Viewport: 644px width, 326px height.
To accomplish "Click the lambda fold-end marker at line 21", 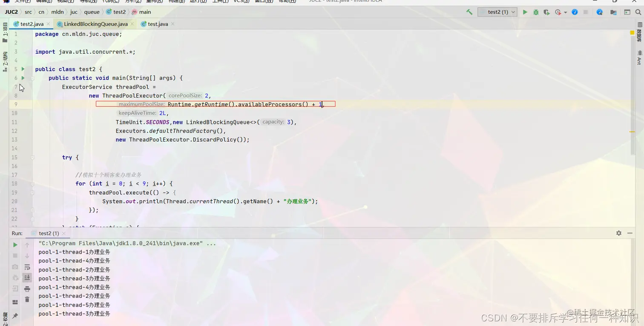I will 32,210.
